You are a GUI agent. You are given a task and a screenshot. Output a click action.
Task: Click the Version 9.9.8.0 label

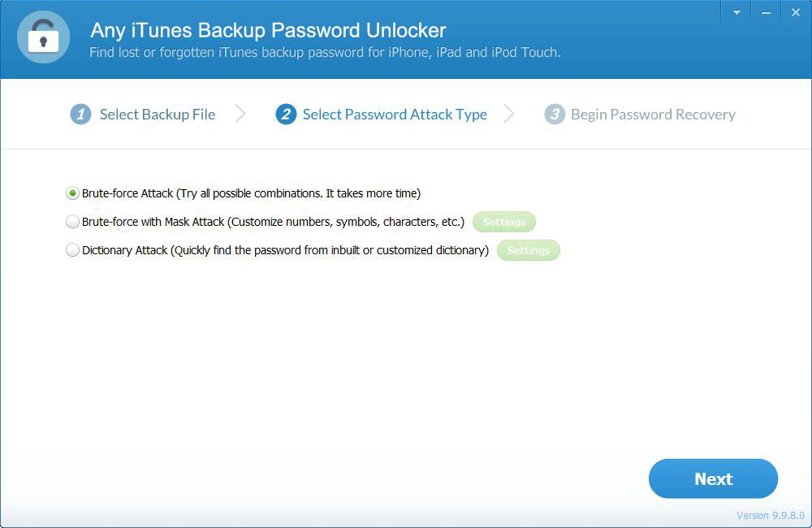tap(771, 516)
